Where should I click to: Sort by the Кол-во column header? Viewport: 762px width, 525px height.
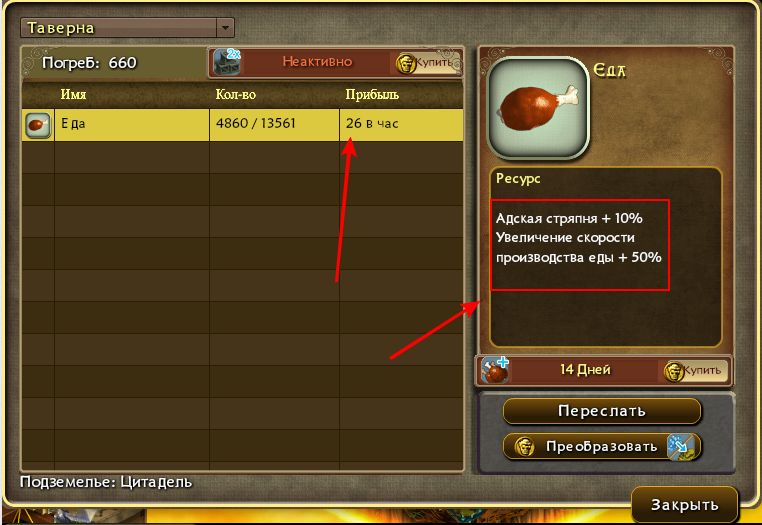(x=236, y=94)
